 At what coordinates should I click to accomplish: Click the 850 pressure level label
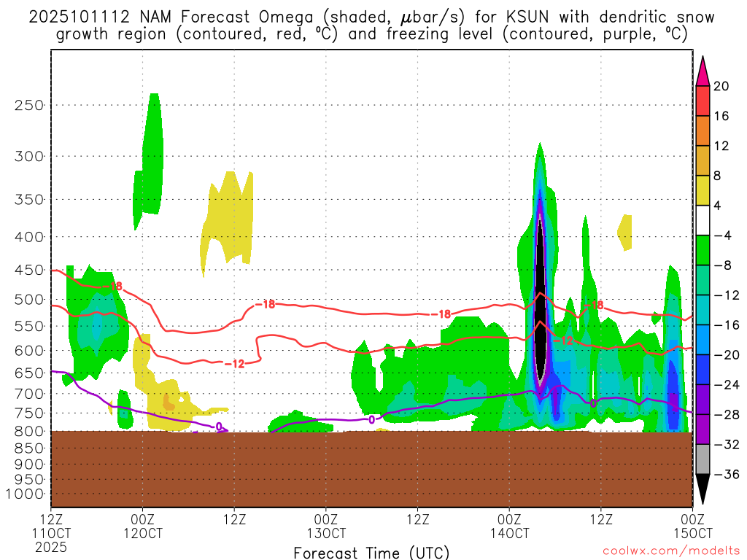pyautogui.click(x=29, y=448)
